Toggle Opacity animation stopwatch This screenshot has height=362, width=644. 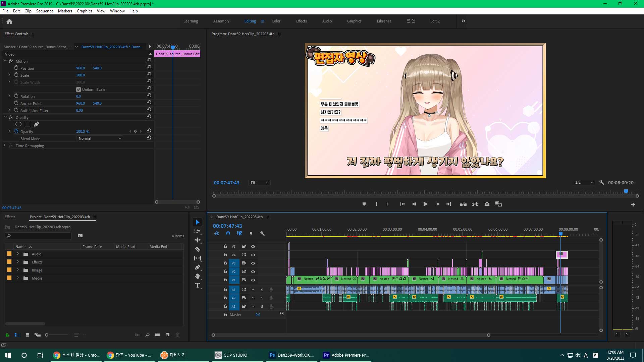(x=16, y=131)
